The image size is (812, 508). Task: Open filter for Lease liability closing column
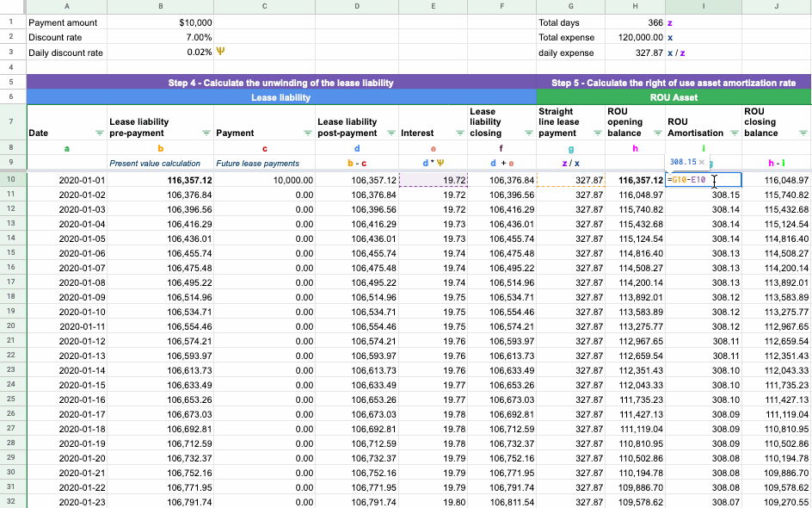click(x=528, y=133)
